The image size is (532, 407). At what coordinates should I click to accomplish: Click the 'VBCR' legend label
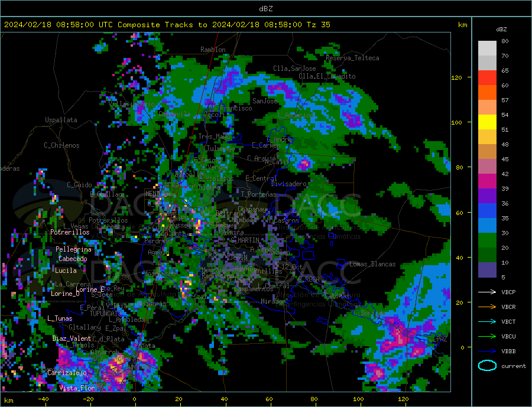click(508, 307)
